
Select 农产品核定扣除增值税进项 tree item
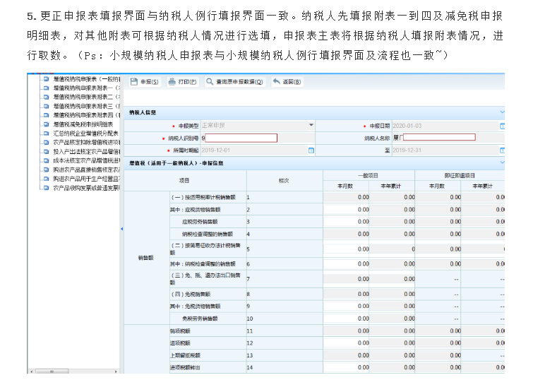86,143
